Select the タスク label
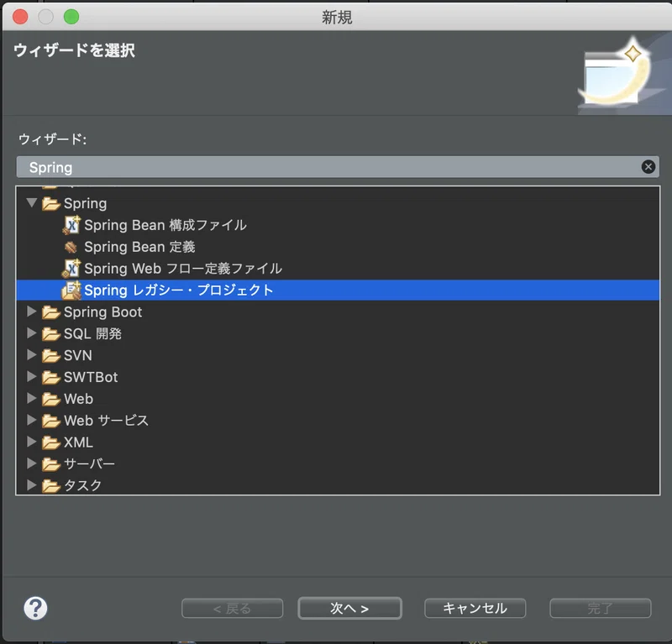This screenshot has height=644, width=672. point(82,486)
